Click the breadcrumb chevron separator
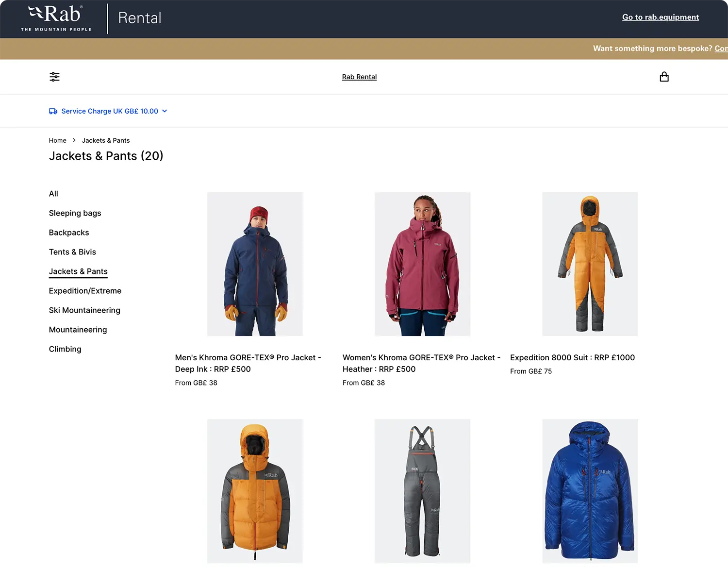728x570 pixels. click(74, 140)
